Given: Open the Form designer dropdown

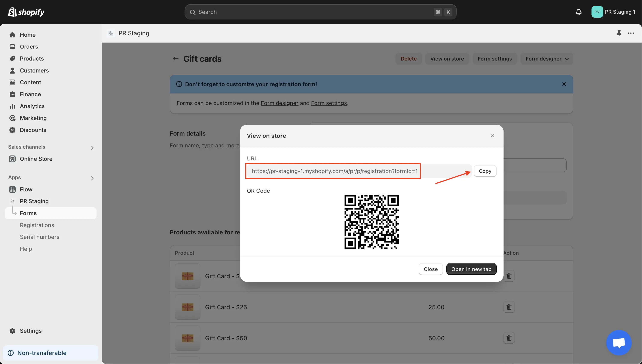Looking at the screenshot, I should [547, 59].
